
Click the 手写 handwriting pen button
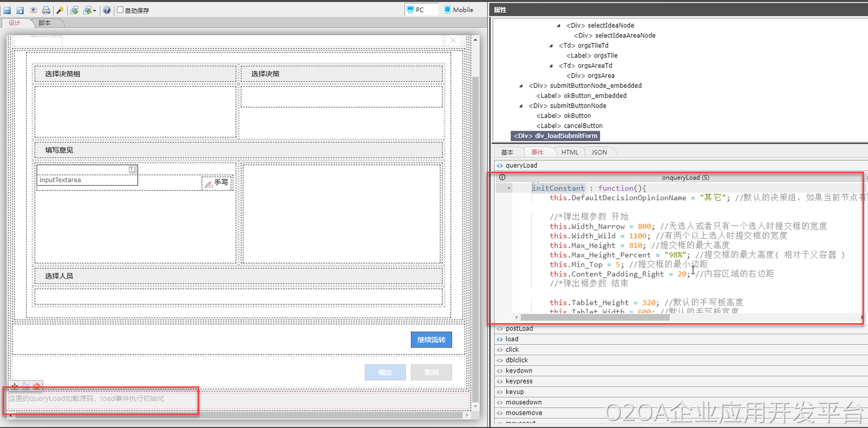tap(217, 183)
